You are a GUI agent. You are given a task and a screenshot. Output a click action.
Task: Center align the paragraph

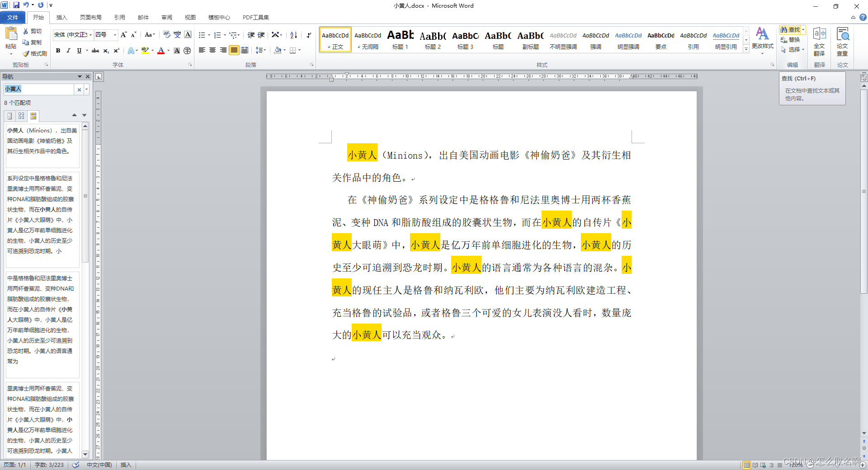coord(212,50)
